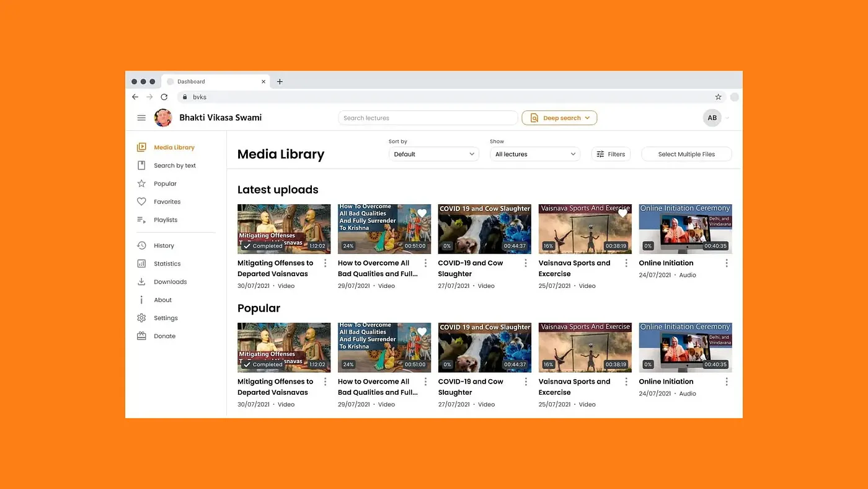
Task: Bookmark page with browser star icon
Action: pyautogui.click(x=718, y=97)
